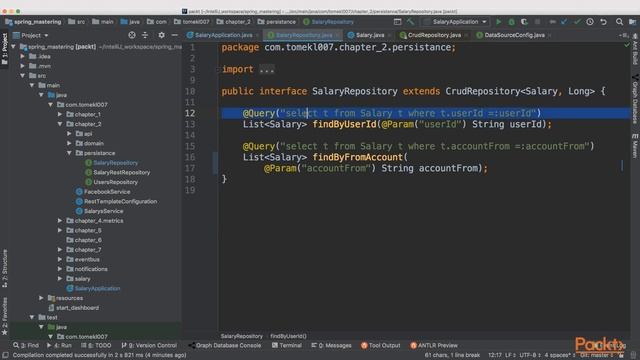The width and height of the screenshot is (640, 360).
Task: Collapse the main folder node
Action: coord(32,85)
